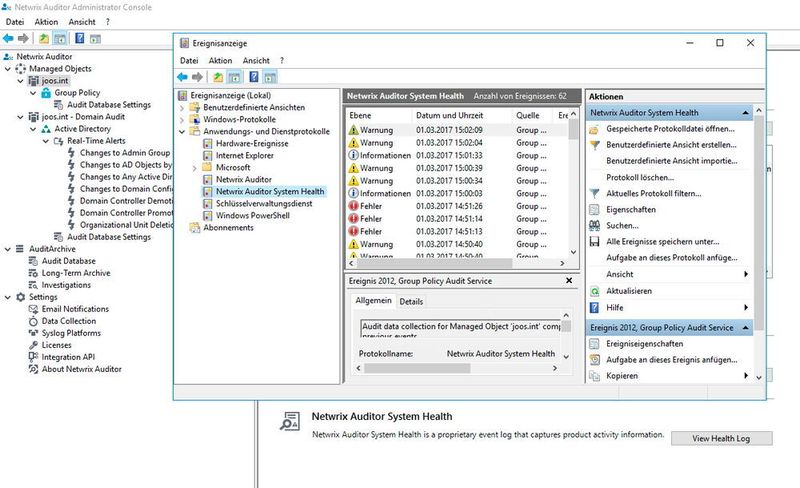Collapse Managed Objects in Netwrix tree

click(x=8, y=68)
